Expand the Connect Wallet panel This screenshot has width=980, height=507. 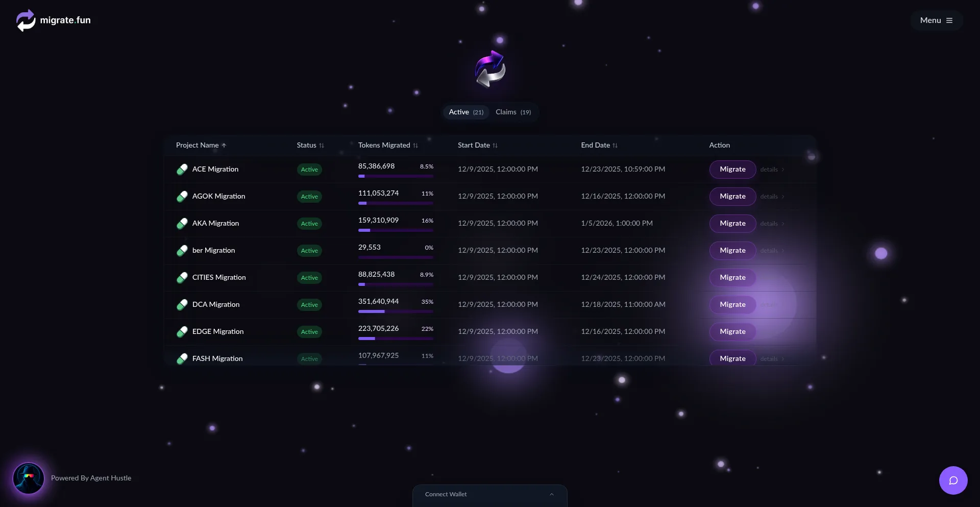489,494
